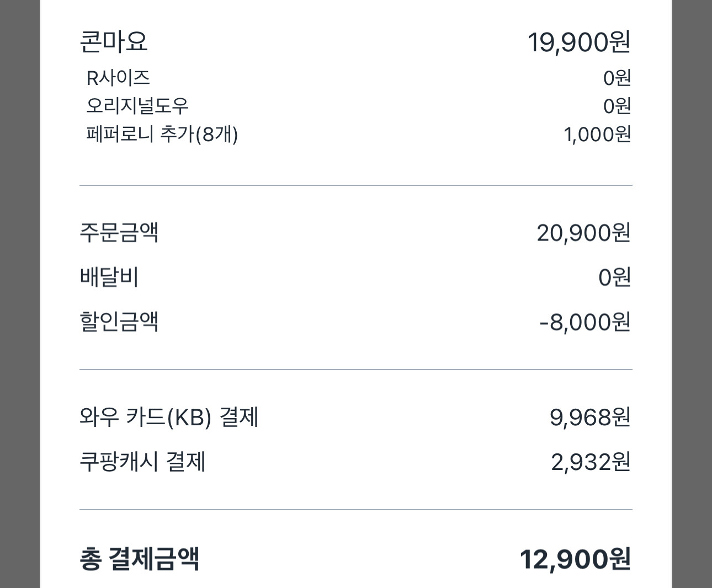Select the 20,900원 order amount
The height and width of the screenshot is (588, 712).
(x=583, y=233)
